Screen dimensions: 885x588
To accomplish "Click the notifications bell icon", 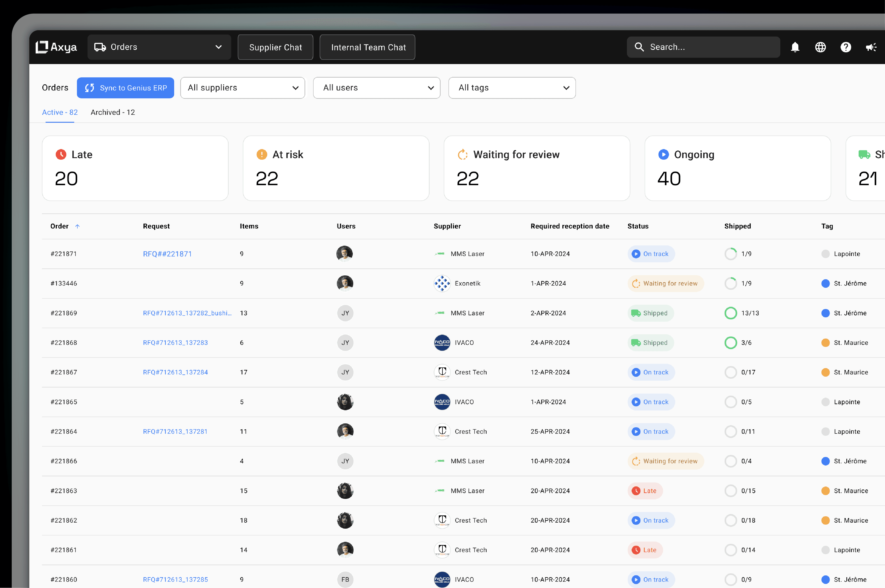I will pyautogui.click(x=795, y=47).
